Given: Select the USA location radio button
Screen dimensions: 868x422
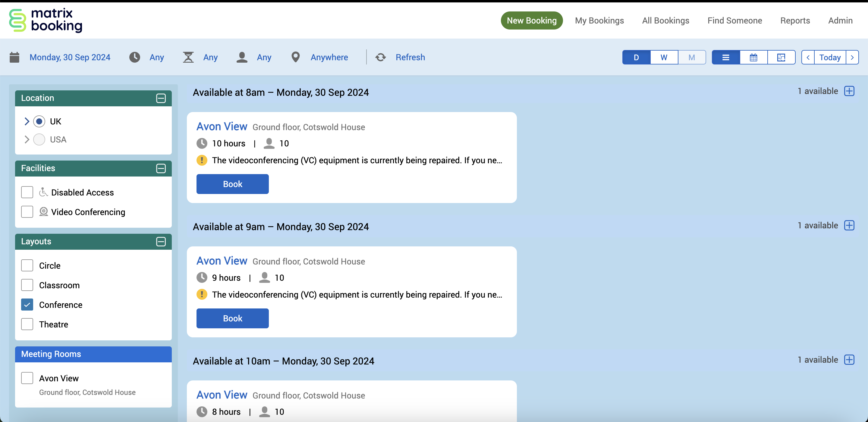Looking at the screenshot, I should 39,139.
